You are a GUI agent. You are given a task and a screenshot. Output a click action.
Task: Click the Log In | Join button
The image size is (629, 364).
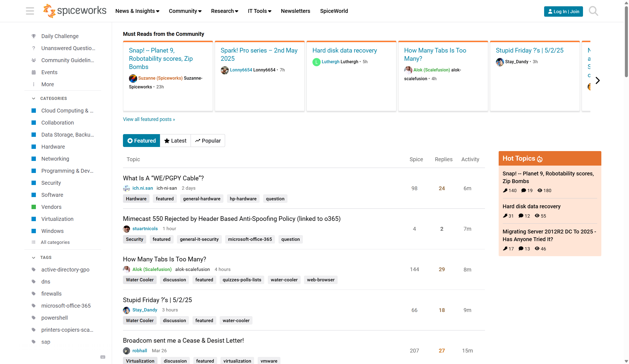click(x=563, y=11)
